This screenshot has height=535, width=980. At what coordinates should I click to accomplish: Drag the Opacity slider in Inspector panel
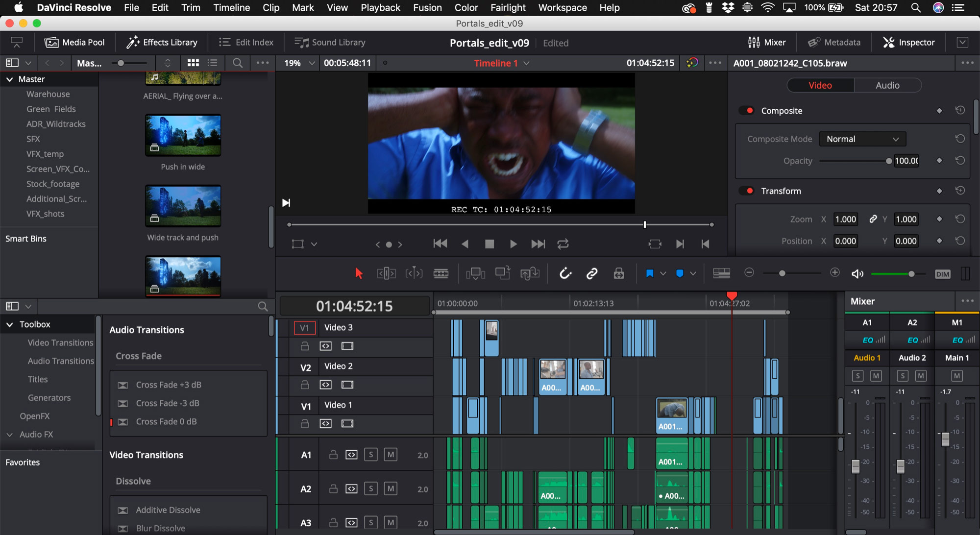(x=890, y=161)
